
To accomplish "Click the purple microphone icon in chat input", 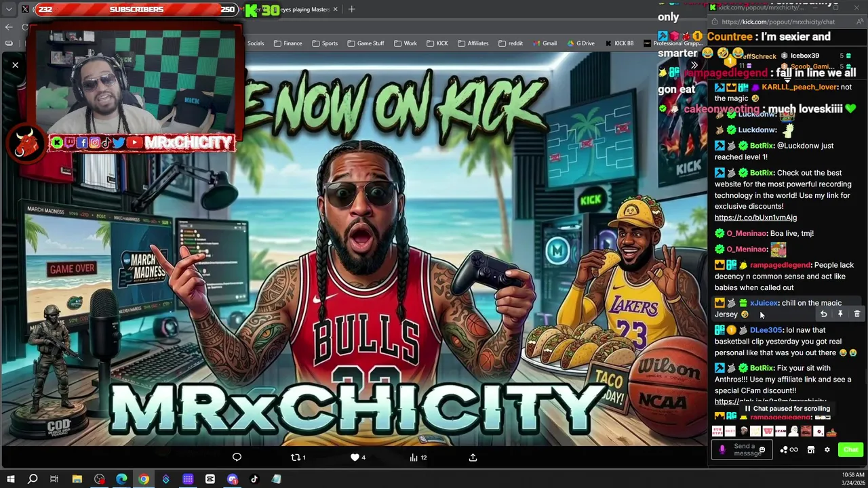I will 722,449.
